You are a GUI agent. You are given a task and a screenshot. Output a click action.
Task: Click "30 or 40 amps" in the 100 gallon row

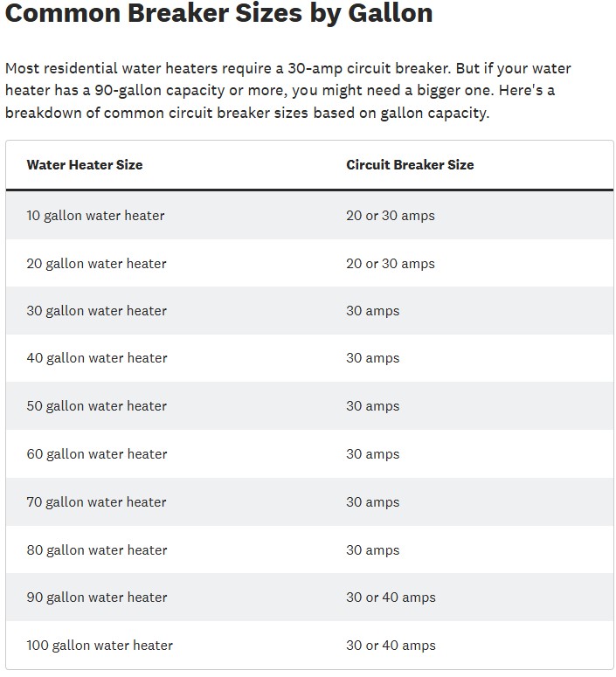point(391,646)
